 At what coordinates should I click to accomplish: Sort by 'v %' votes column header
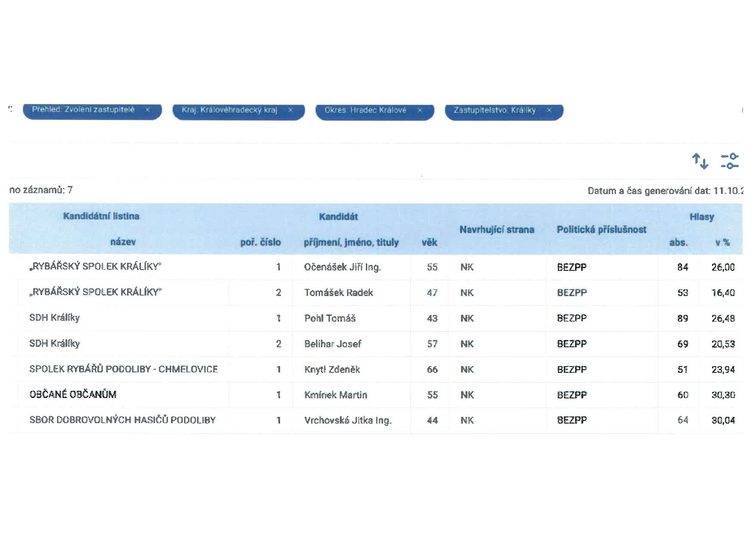[x=722, y=242]
